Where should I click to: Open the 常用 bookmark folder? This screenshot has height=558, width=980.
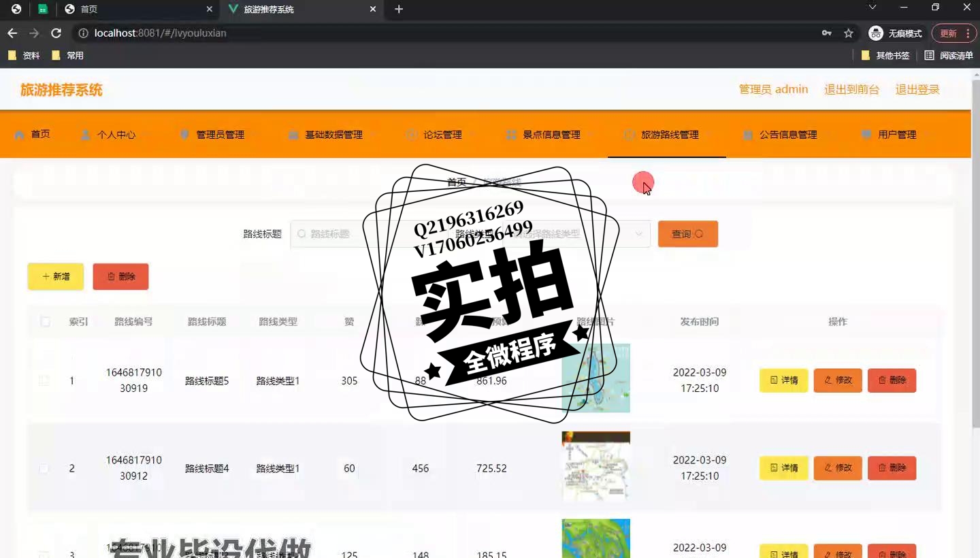tap(68, 56)
